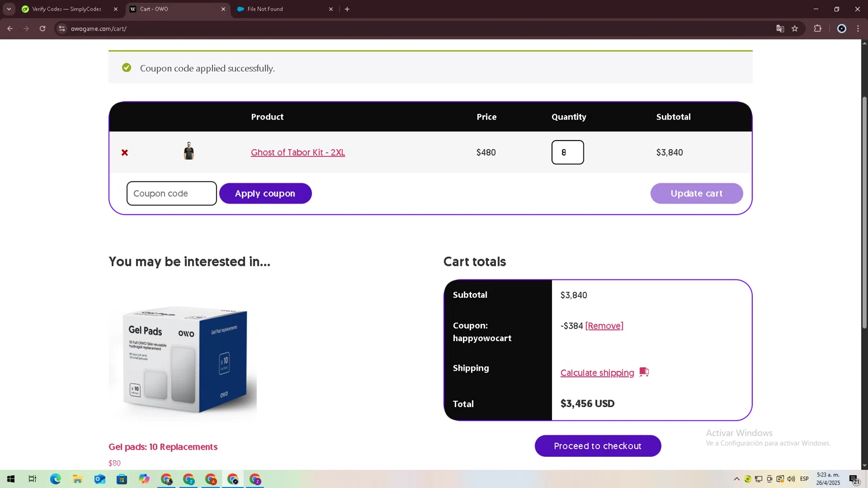The width and height of the screenshot is (868, 488).
Task: Proceed to checkout
Action: coord(598,446)
